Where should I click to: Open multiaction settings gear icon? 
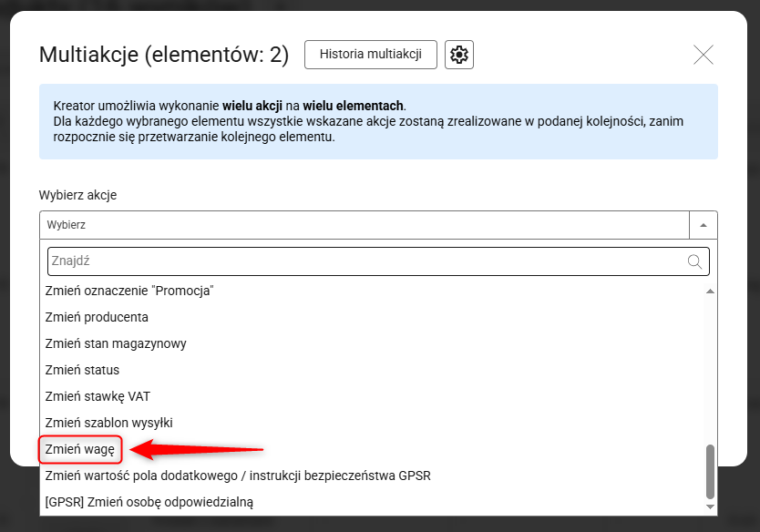coord(459,55)
